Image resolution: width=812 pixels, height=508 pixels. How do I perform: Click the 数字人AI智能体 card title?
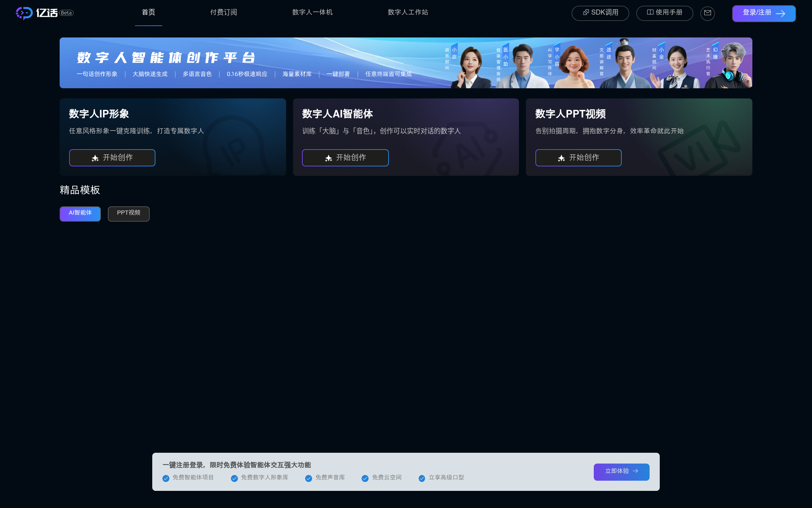[337, 114]
